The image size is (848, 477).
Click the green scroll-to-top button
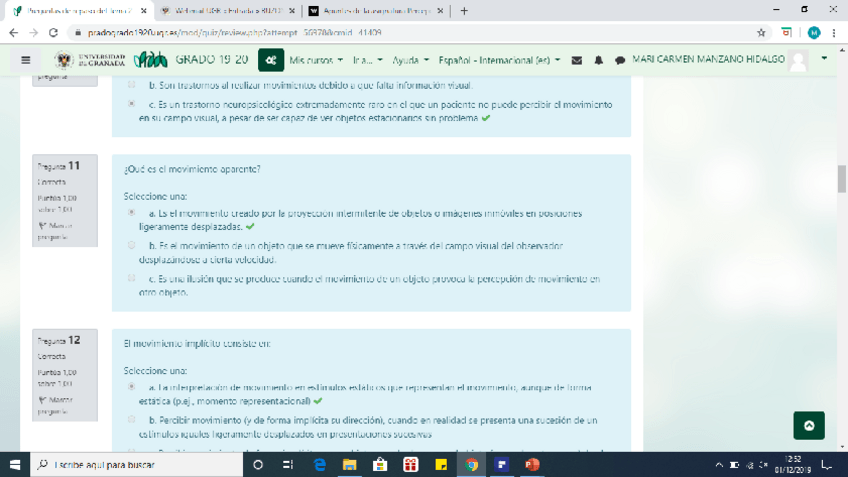(809, 426)
